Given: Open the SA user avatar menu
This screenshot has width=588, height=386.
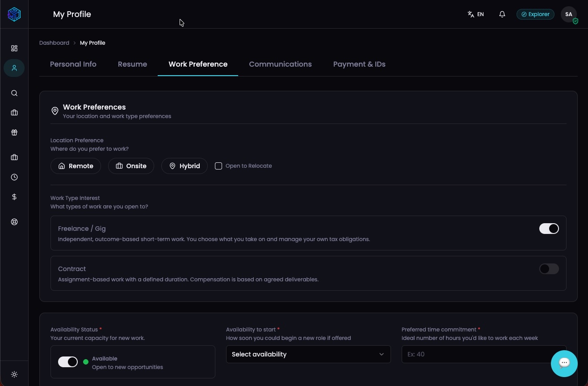Looking at the screenshot, I should click(x=569, y=14).
